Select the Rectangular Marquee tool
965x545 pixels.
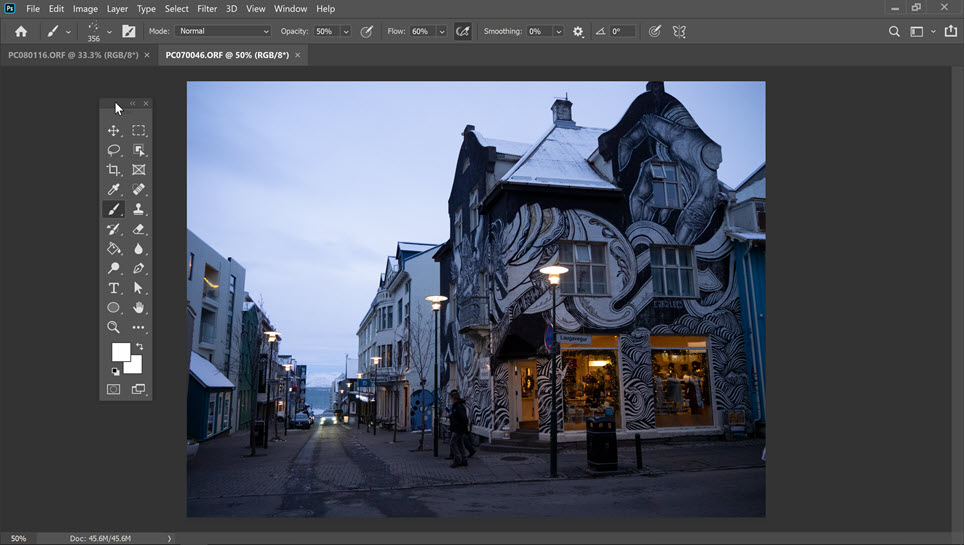click(138, 130)
